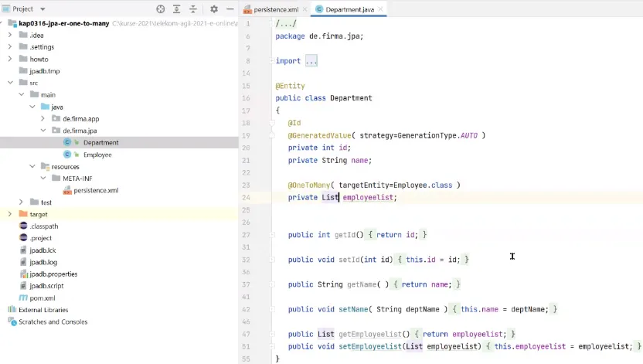Expand the de.firma.app package
Image resolution: width=643 pixels, height=364 pixels.
point(43,118)
